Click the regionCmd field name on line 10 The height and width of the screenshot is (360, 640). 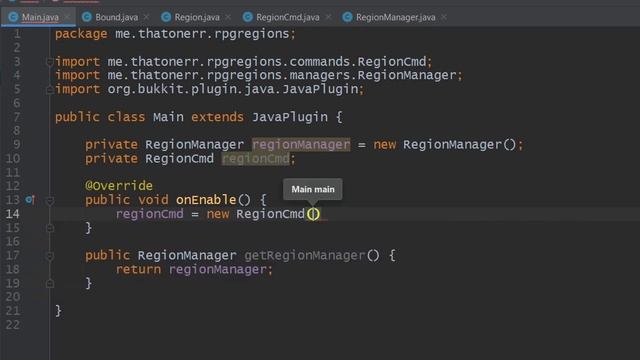(256, 158)
